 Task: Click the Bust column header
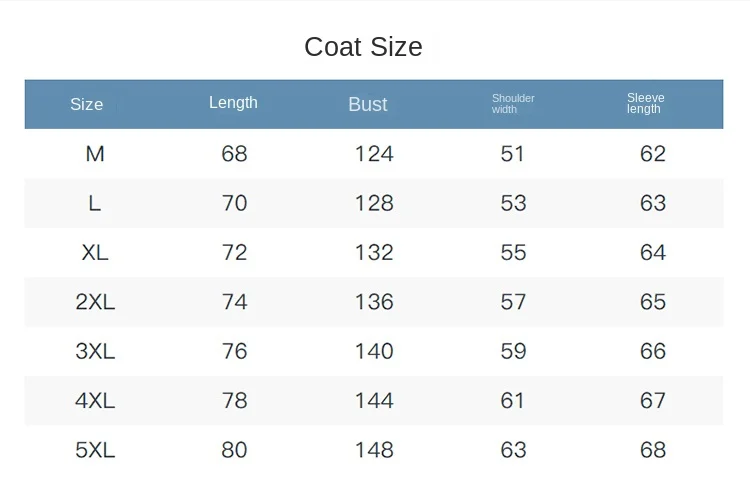click(x=368, y=104)
